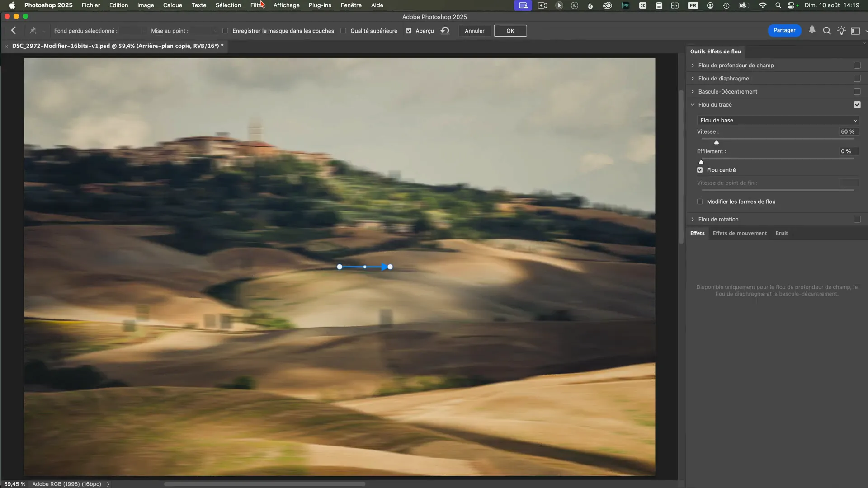Viewport: 868px width, 488px height.
Task: Click the Creative Cloud menu bar icon
Action: 607,5
